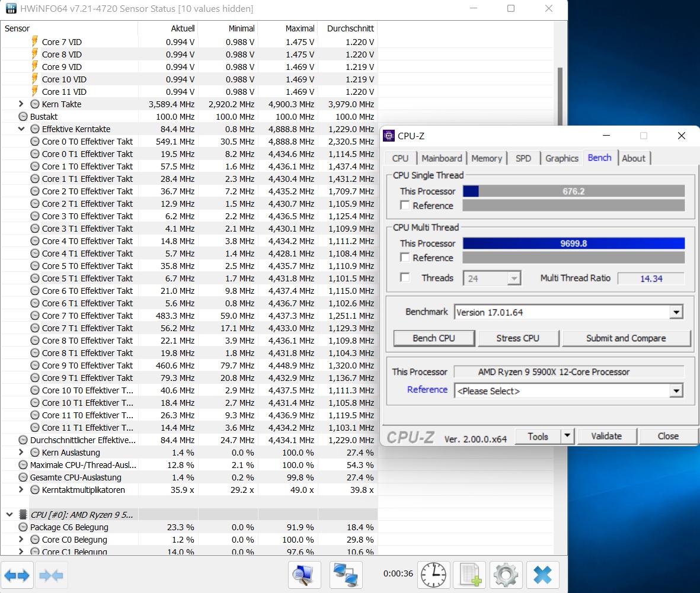The width and height of the screenshot is (700, 593).
Task: Click the network computers icon in HWiNFO toolbar
Action: tap(346, 575)
